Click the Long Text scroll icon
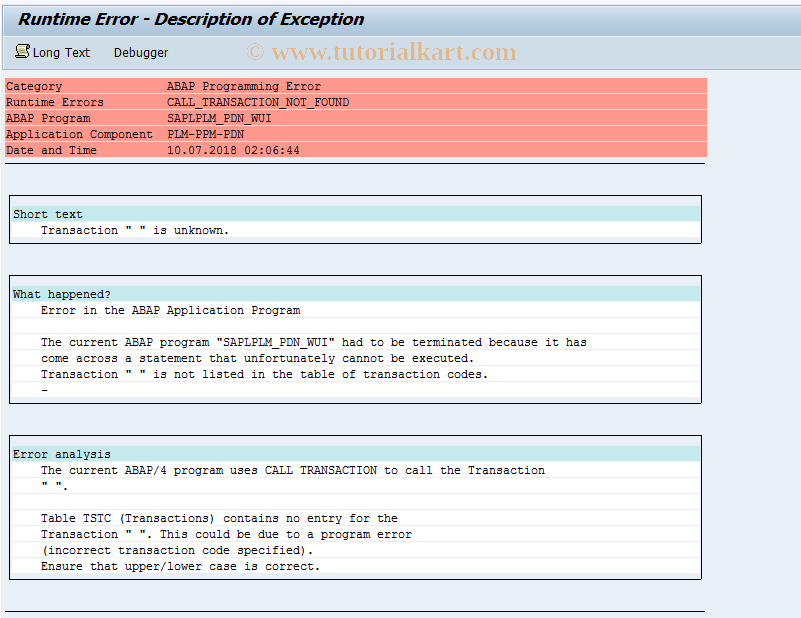This screenshot has height=618, width=801. 22,52
